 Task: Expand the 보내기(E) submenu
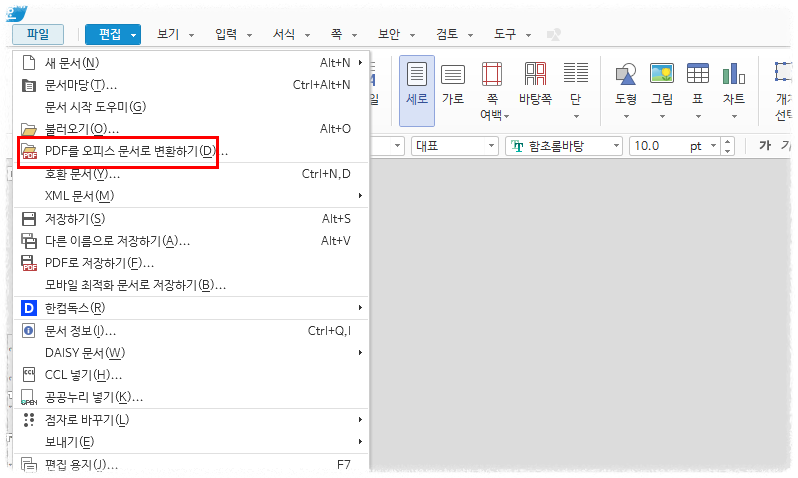tap(191, 442)
